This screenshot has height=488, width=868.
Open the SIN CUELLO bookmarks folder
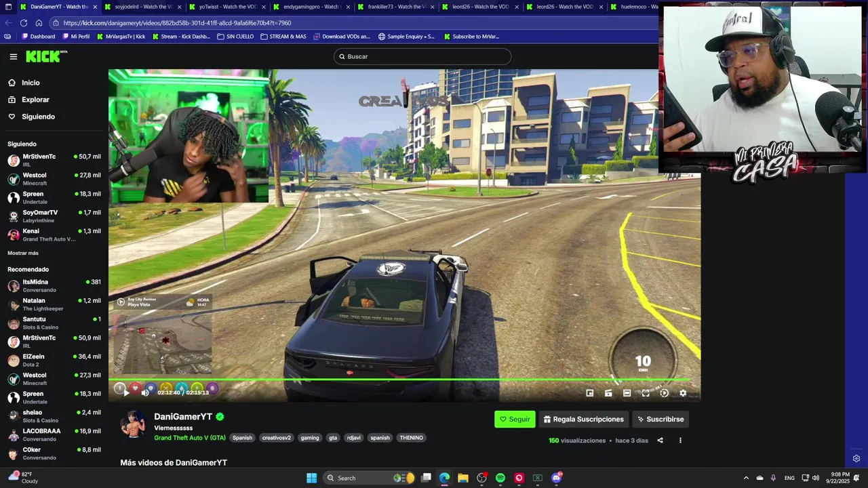235,37
